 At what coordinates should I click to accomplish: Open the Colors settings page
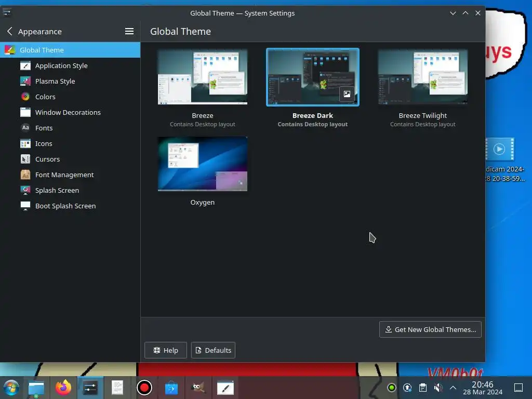point(70,97)
